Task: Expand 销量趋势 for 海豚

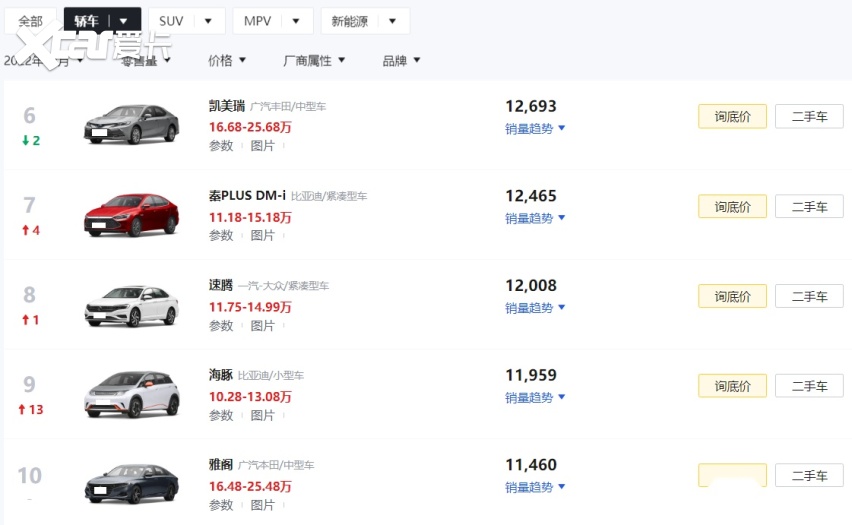Action: click(x=535, y=398)
